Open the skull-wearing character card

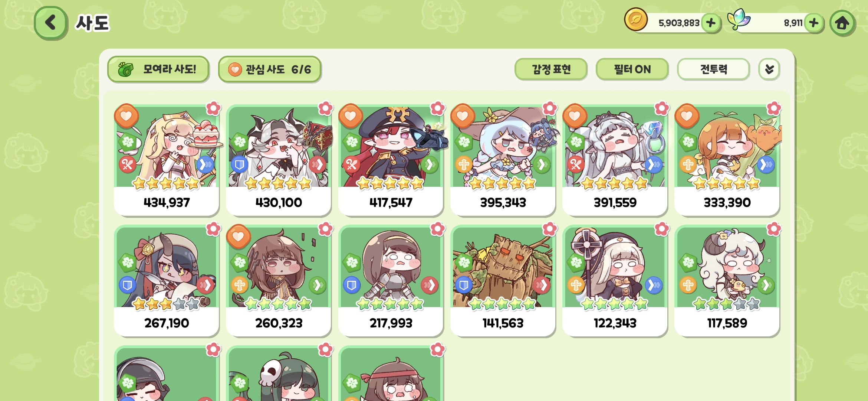(x=279, y=374)
